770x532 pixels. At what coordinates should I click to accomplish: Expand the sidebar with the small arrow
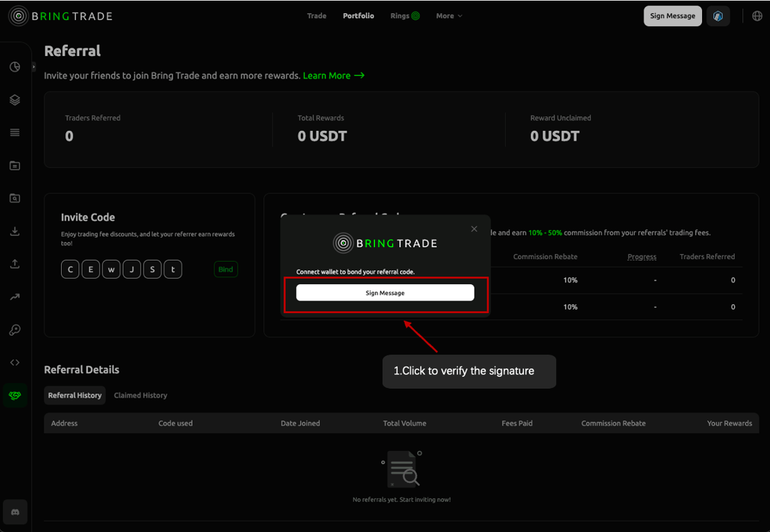pyautogui.click(x=34, y=66)
